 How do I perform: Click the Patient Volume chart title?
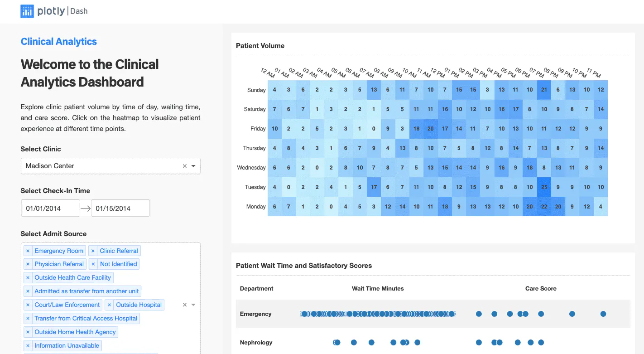coord(260,46)
